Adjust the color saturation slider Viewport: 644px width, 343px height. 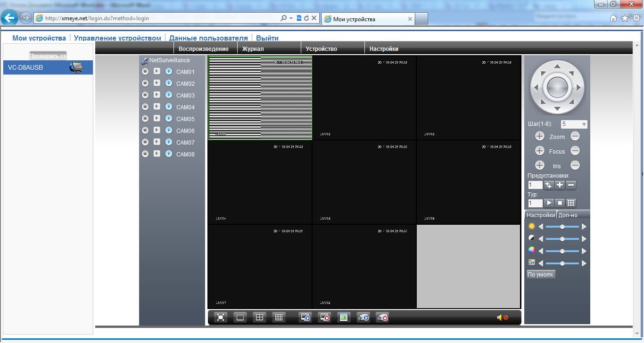coord(562,251)
